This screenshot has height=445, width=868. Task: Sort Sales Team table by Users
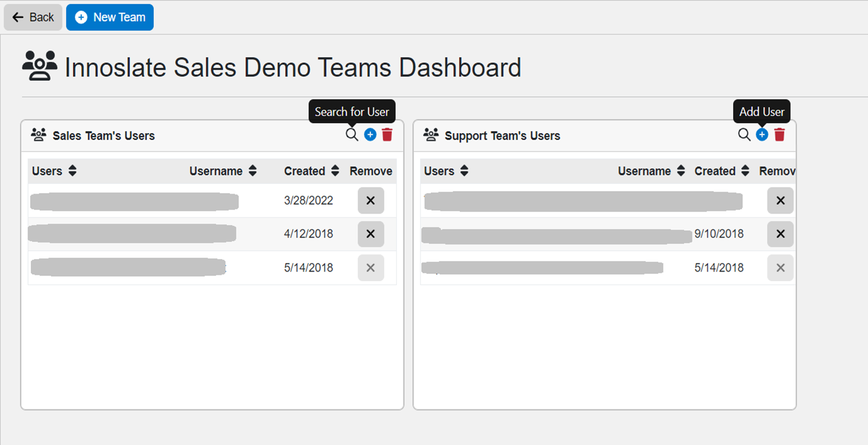(x=73, y=171)
